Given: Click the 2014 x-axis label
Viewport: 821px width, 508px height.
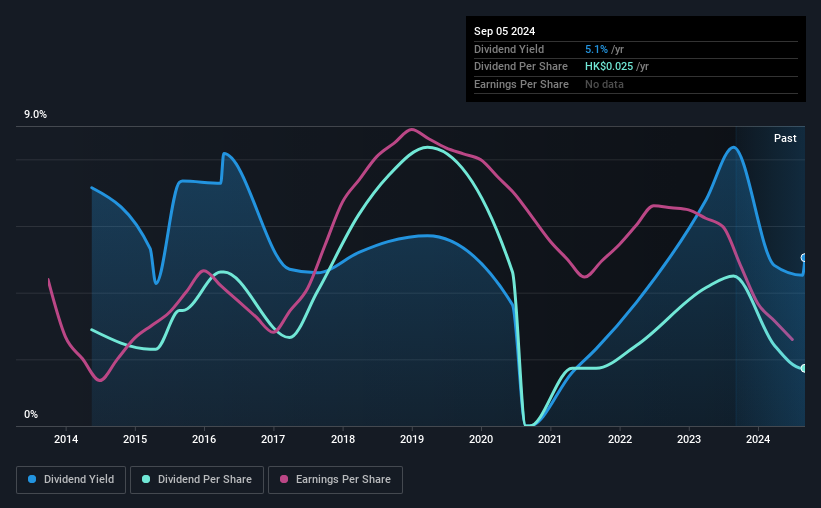Looking at the screenshot, I should (x=66, y=439).
